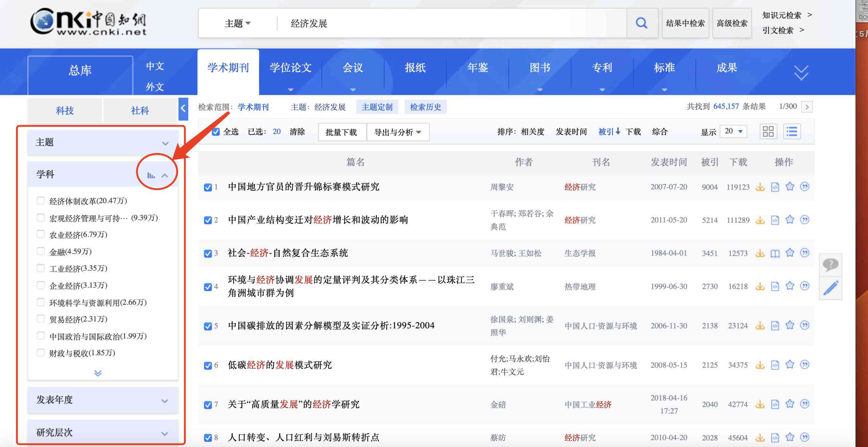Open the reader icon for 社会-经济-自然复合生态系统

(x=775, y=253)
